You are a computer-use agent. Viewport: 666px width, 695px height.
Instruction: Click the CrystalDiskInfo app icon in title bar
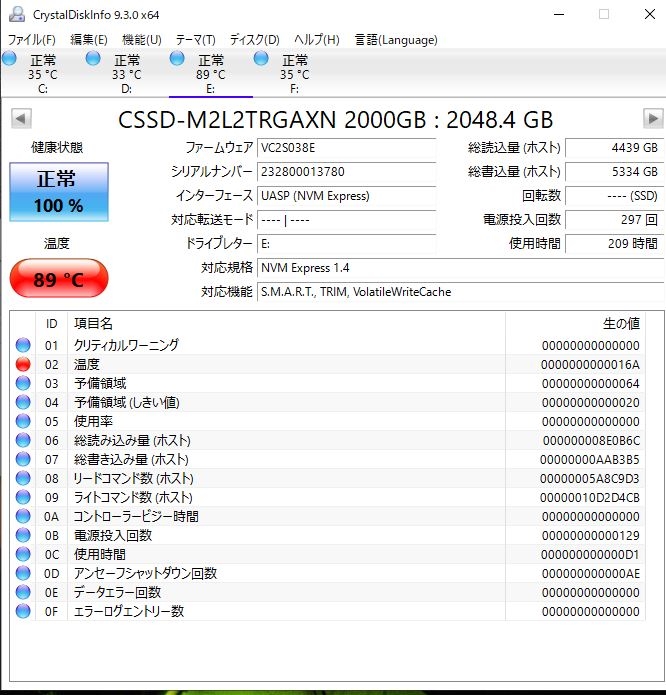tap(17, 14)
